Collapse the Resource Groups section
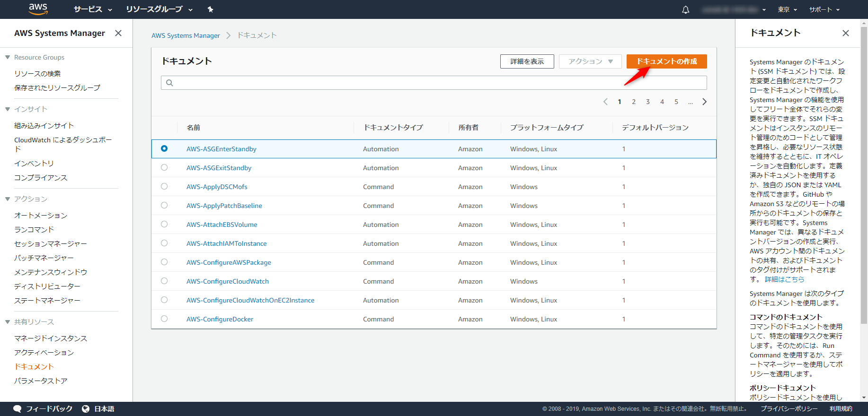The width and height of the screenshot is (868, 416). tap(8, 57)
